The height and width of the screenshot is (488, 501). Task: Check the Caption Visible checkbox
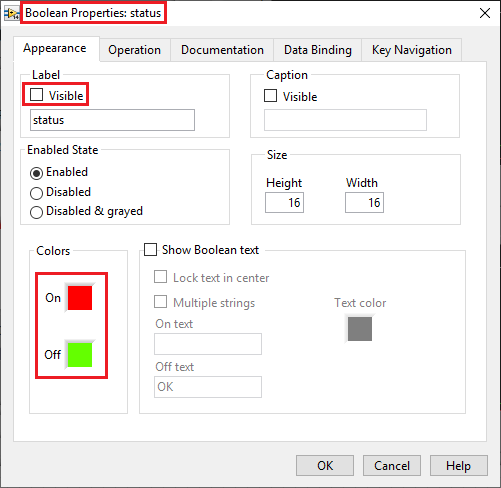270,96
